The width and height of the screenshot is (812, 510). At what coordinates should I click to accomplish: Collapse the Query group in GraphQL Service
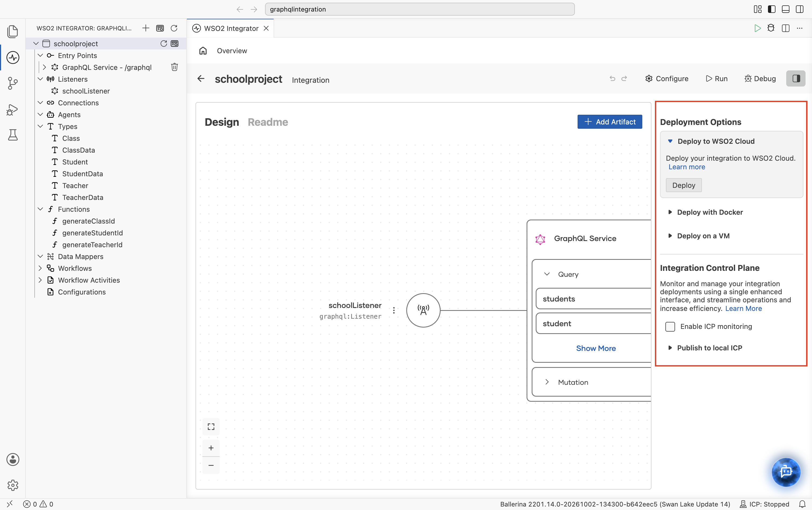tap(547, 274)
